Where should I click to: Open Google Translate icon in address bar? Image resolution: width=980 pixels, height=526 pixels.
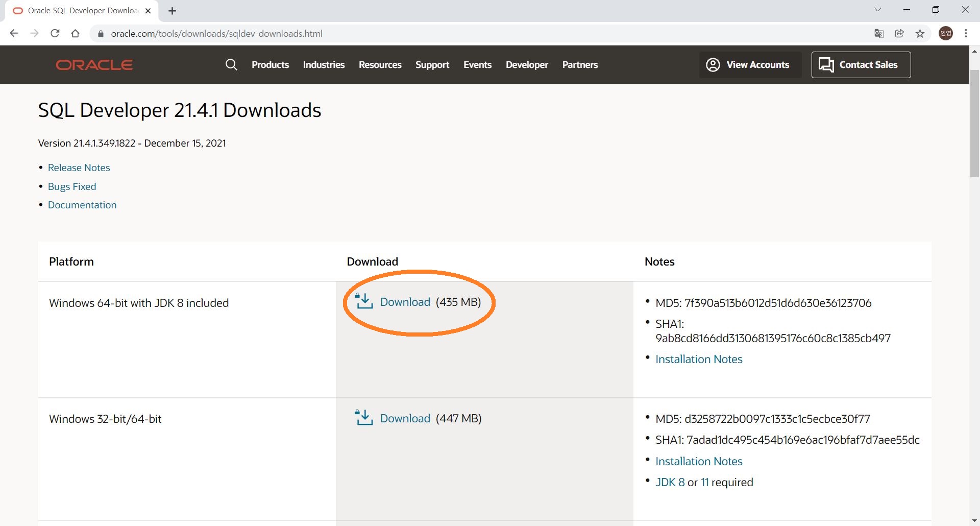[x=879, y=33]
